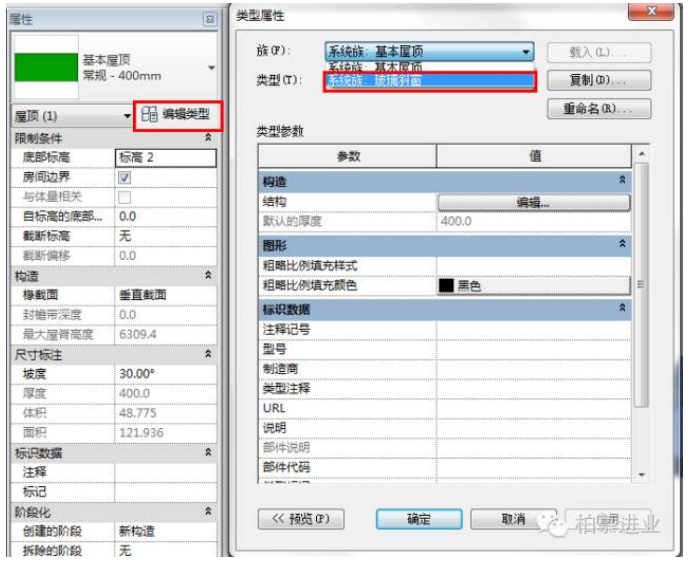Click the 编辑... structure edit button
The height and width of the screenshot is (564, 693).
click(534, 202)
